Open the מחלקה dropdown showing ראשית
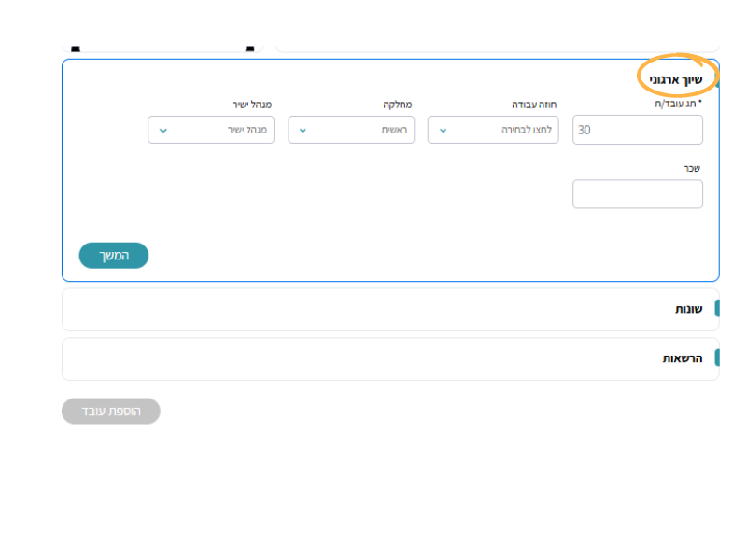The image size is (747, 560). pyautogui.click(x=351, y=130)
